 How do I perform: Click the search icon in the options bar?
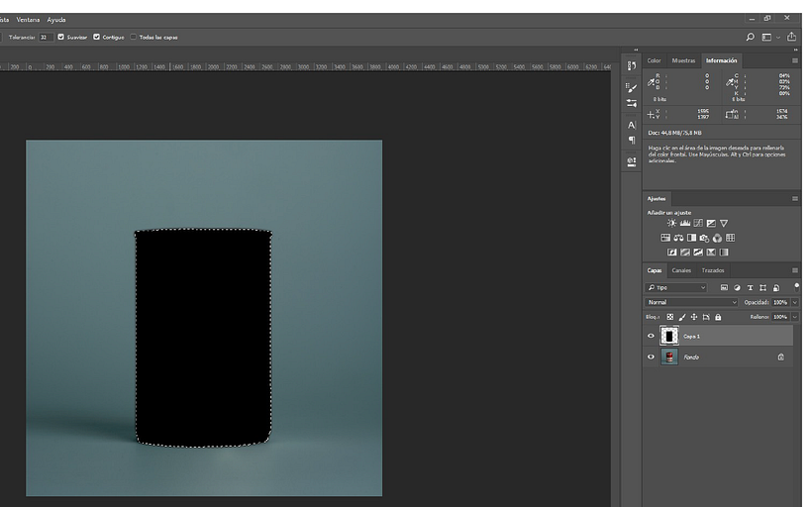coord(750,37)
